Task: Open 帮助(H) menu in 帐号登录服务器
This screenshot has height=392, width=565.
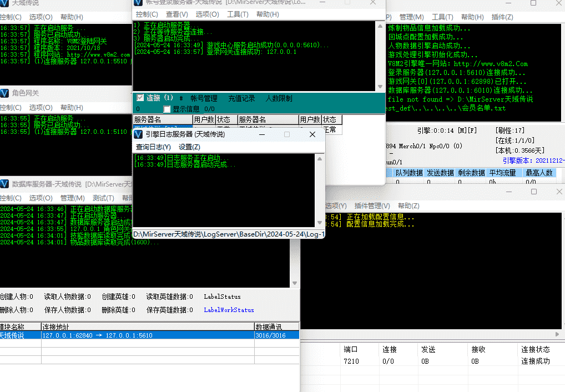Action: coord(268,14)
